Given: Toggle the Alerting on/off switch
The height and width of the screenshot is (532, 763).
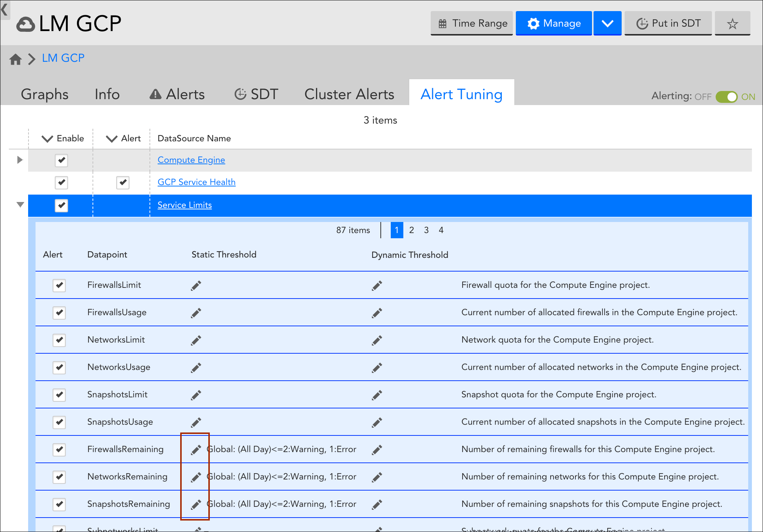Looking at the screenshot, I should coord(726,97).
